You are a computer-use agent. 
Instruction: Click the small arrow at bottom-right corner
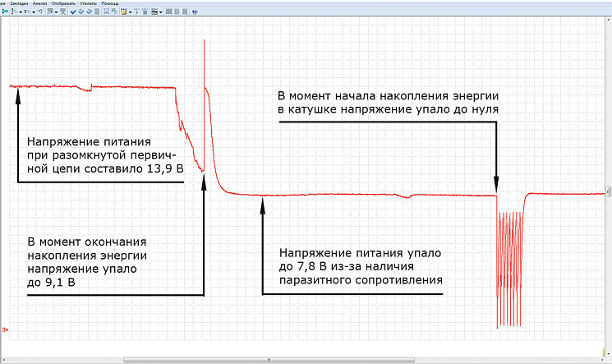coord(609,353)
